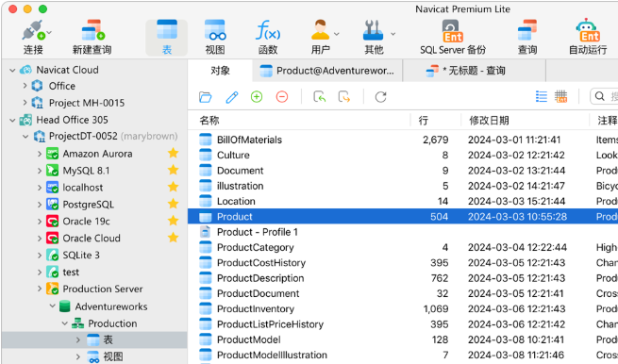
Task: Select the localhost connection
Action: [83, 188]
